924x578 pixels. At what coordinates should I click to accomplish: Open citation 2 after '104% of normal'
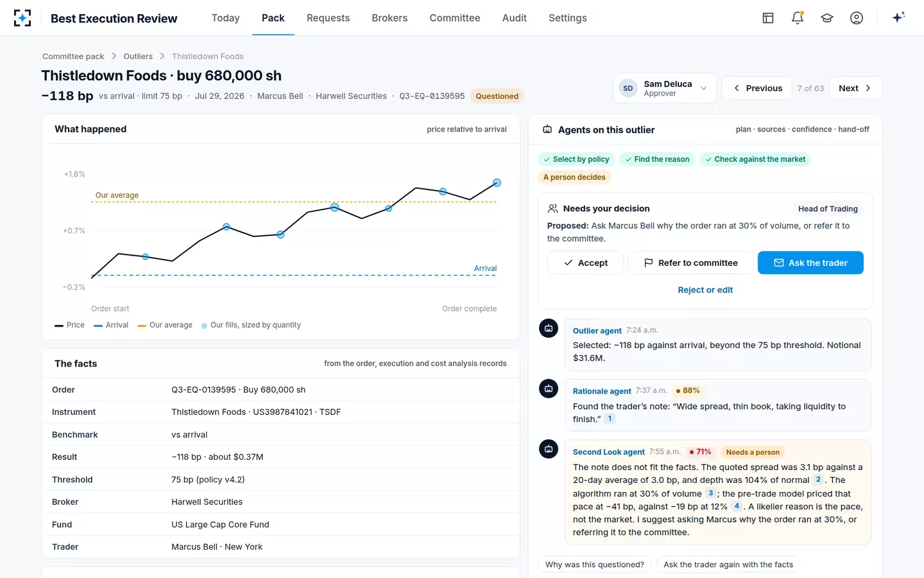coord(818,480)
